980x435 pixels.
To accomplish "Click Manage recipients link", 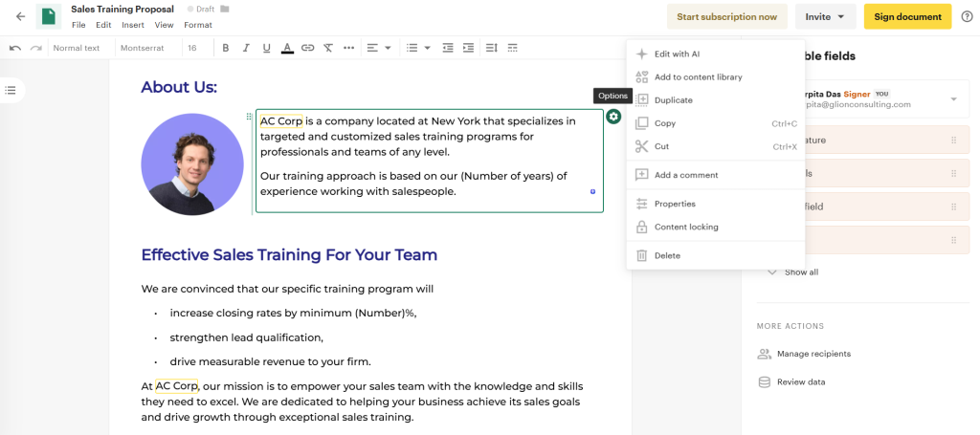I will tap(813, 354).
